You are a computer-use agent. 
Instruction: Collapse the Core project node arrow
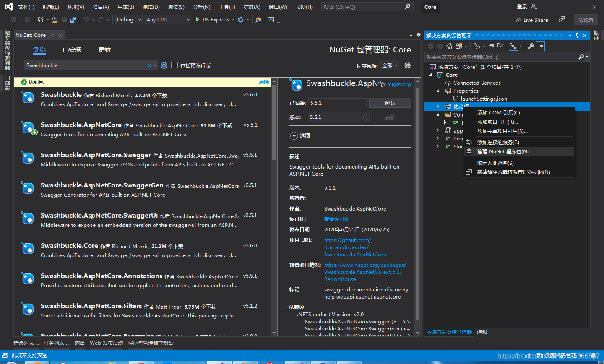[x=431, y=75]
